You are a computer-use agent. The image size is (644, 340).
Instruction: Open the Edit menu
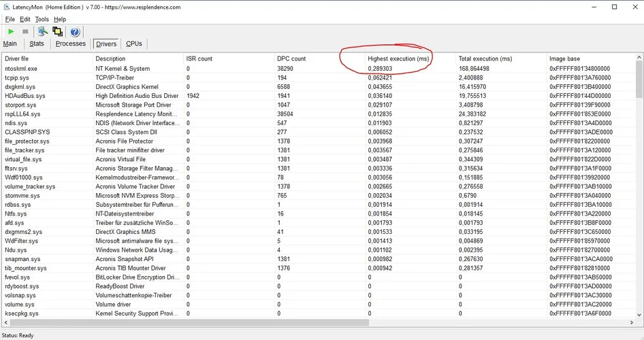coord(25,19)
